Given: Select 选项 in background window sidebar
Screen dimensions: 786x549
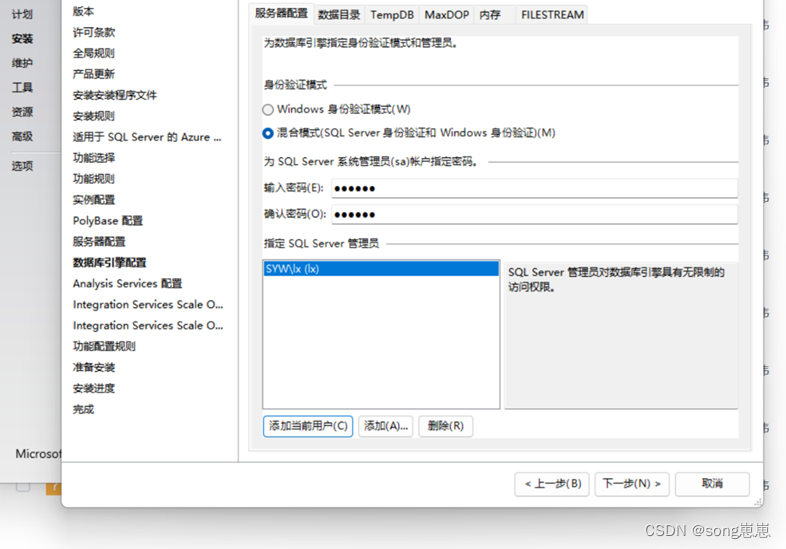Looking at the screenshot, I should 22,166.
